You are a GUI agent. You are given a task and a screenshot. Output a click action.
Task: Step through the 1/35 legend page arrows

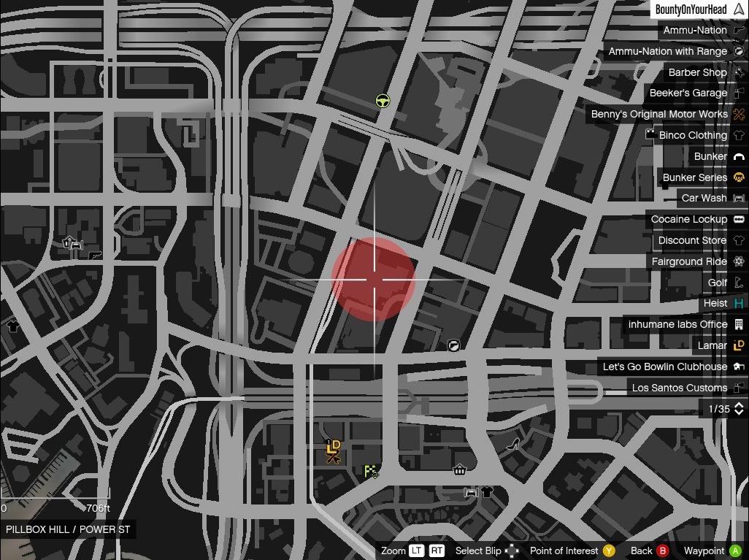[x=739, y=409]
